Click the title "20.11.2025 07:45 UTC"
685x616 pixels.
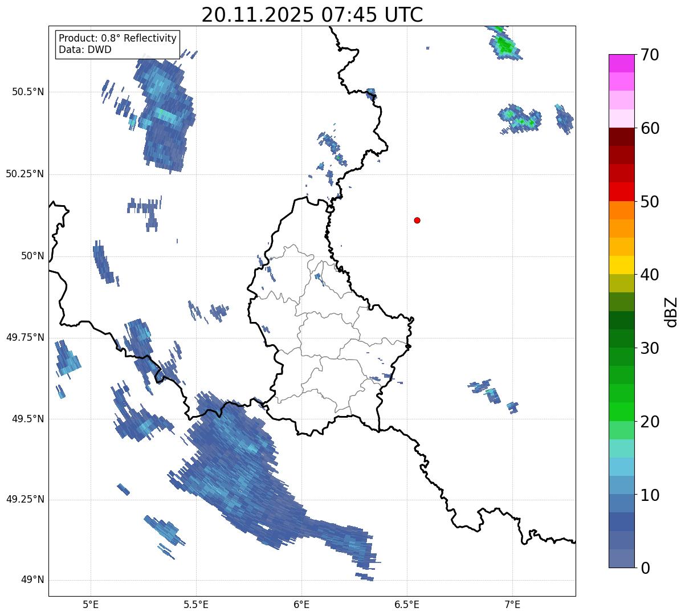coord(312,14)
